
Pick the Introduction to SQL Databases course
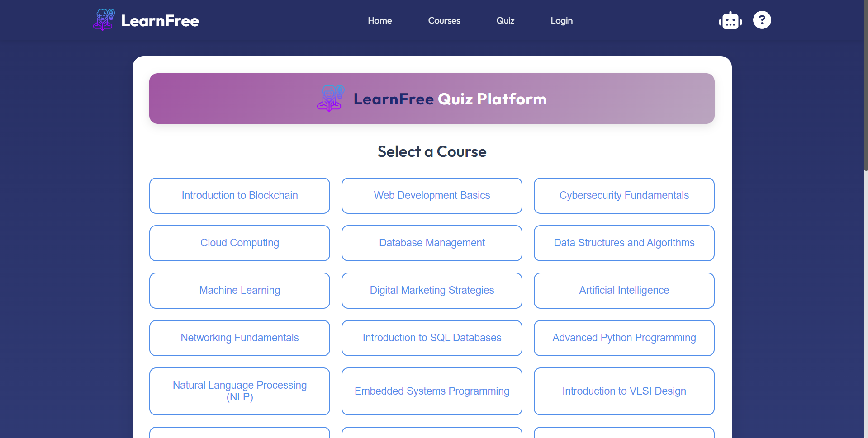432,338
